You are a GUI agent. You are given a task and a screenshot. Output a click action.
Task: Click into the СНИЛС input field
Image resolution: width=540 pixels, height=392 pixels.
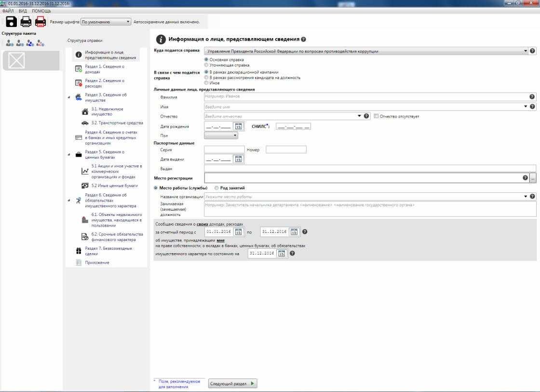293,126
